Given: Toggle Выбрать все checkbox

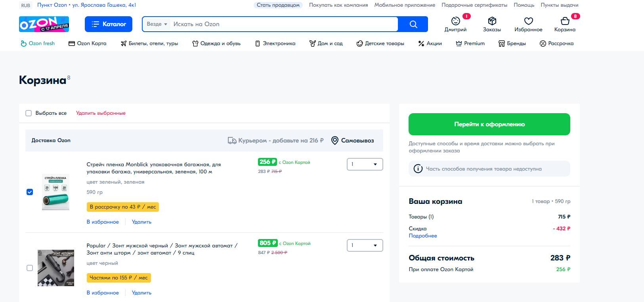Looking at the screenshot, I should click(x=29, y=113).
